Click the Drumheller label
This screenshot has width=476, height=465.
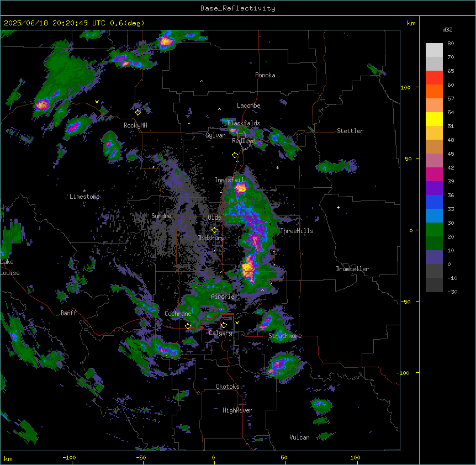(352, 269)
